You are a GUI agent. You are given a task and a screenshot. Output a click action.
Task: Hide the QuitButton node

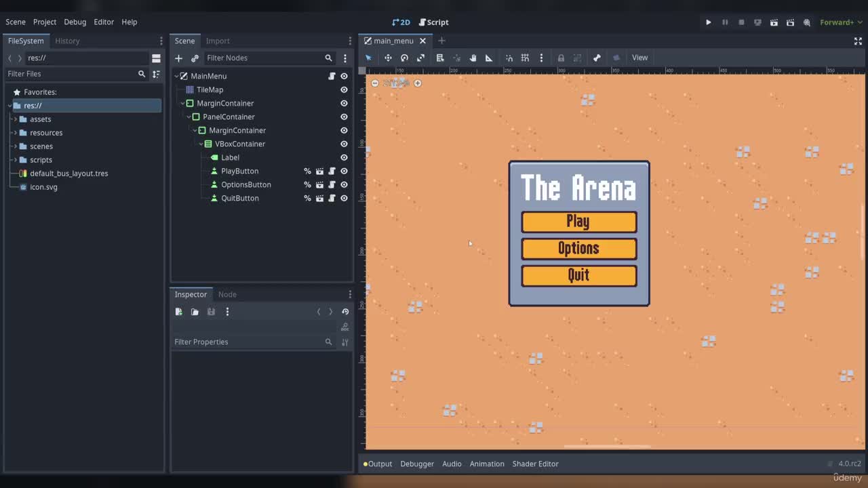(344, 198)
